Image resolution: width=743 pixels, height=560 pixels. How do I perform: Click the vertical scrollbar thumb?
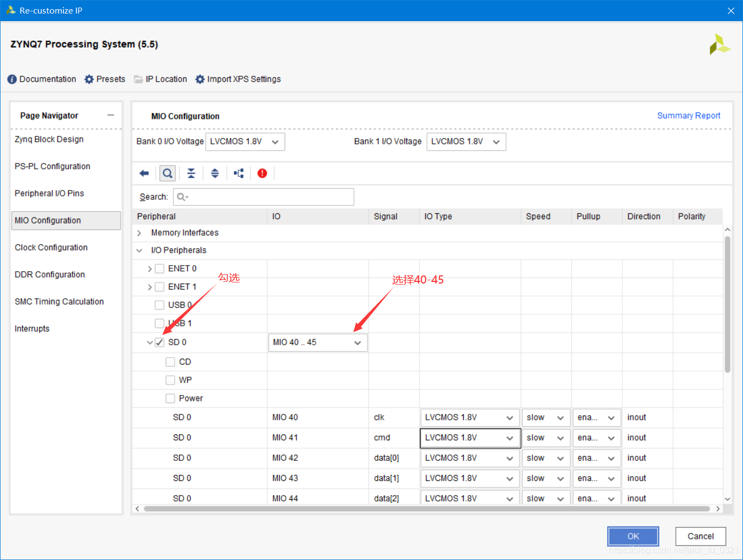point(727,304)
